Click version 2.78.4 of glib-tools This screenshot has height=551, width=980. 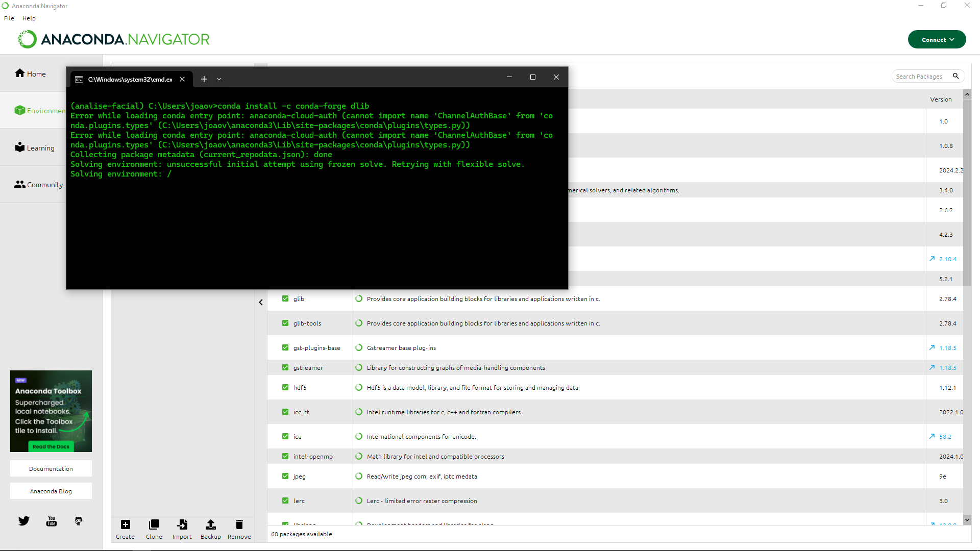[947, 323]
